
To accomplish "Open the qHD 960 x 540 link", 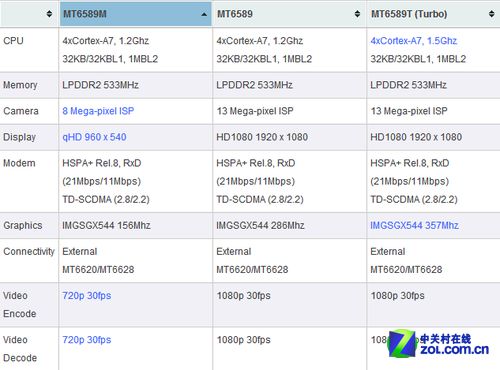I will (x=94, y=137).
